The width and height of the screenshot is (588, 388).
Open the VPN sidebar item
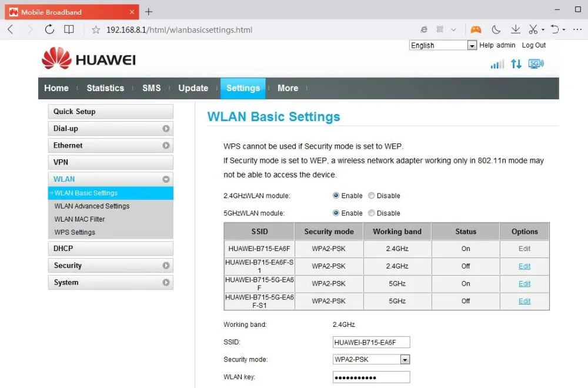111,162
